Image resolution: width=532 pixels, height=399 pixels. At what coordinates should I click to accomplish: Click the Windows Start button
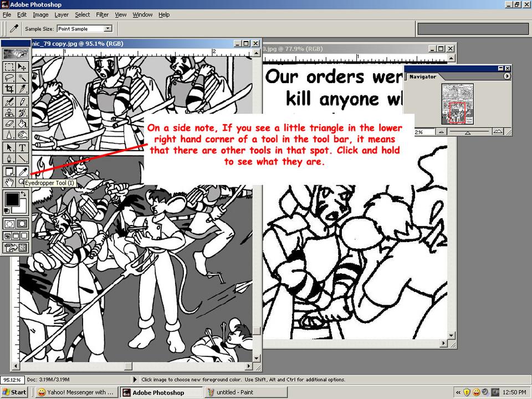point(14,392)
